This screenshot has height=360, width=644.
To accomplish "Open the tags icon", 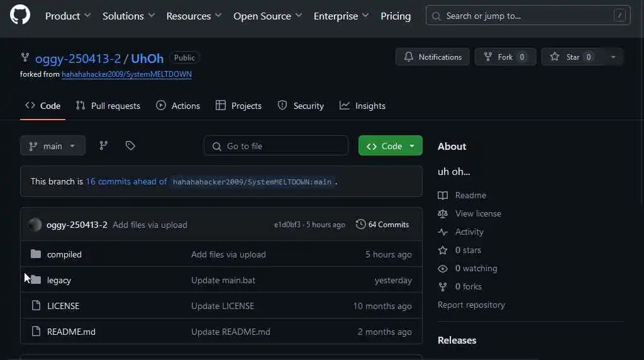I will (130, 145).
